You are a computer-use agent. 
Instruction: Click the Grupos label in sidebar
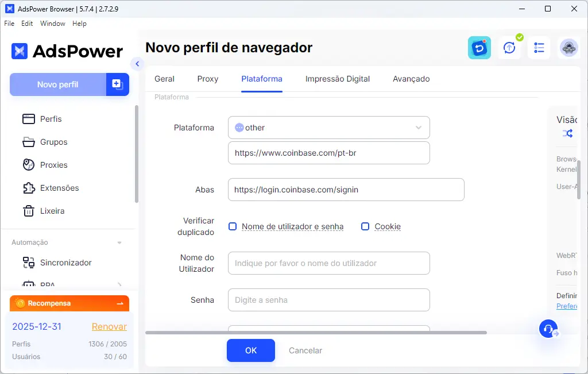(54, 142)
